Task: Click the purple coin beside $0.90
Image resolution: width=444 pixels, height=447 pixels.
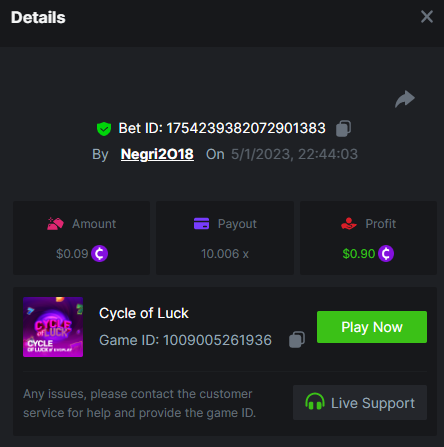Action: click(386, 254)
